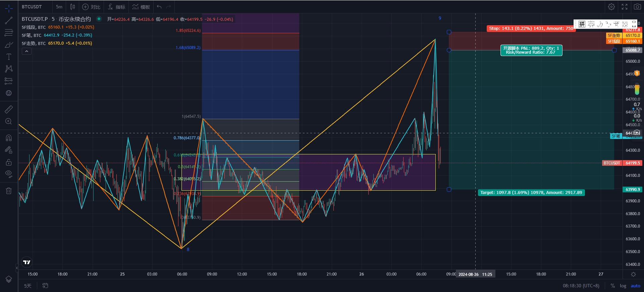Click the green market status dot

(99, 19)
